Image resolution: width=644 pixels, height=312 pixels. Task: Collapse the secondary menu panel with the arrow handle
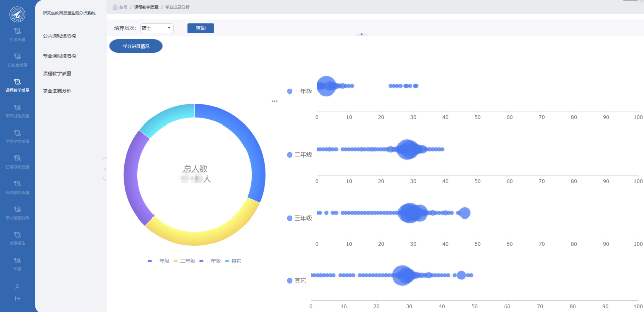tap(105, 169)
